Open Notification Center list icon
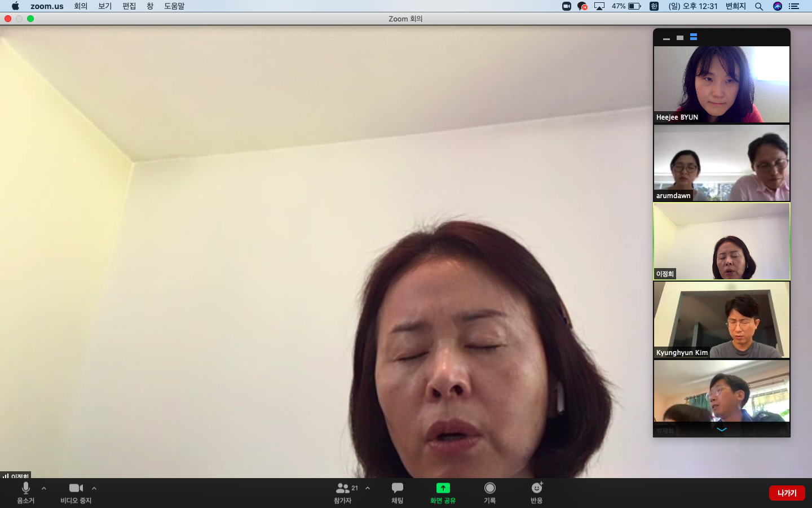The image size is (812, 508). click(794, 6)
